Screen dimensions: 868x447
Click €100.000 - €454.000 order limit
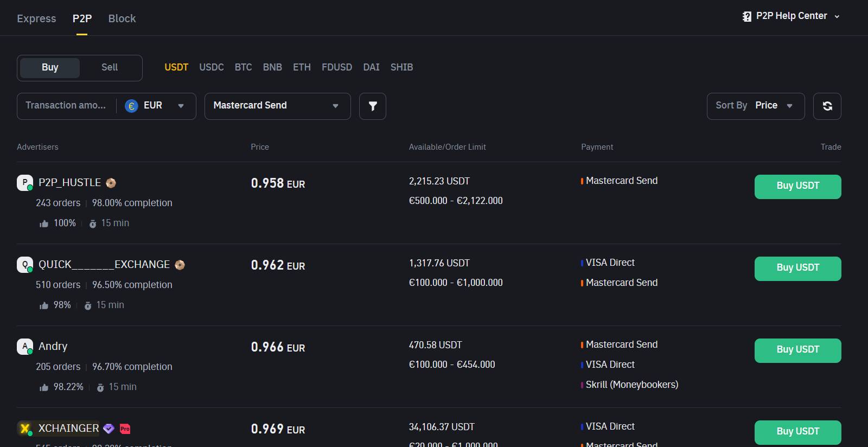(x=452, y=365)
